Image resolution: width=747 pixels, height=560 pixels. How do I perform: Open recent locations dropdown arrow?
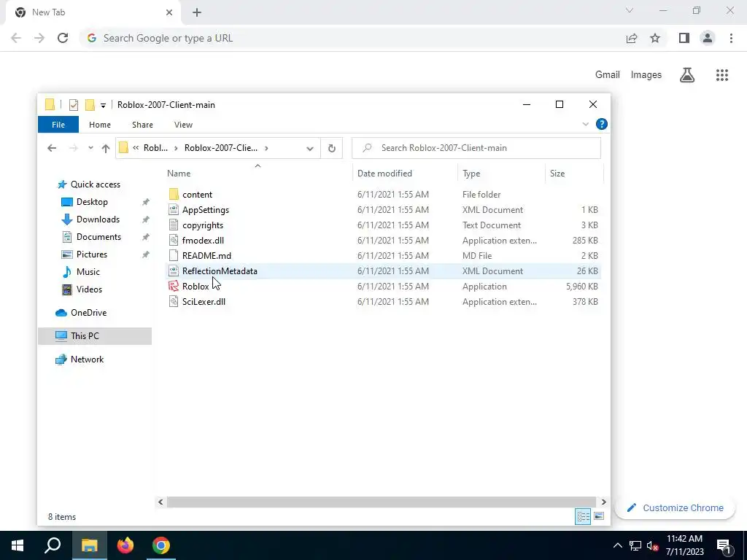click(90, 148)
